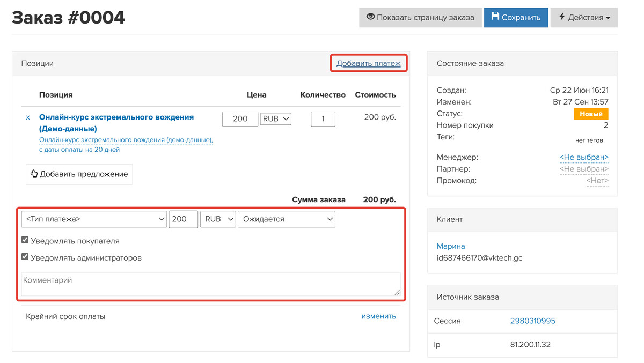Toggle Уведомлять покупателя checkbox
This screenshot has width=644, height=363.
pos(25,240)
